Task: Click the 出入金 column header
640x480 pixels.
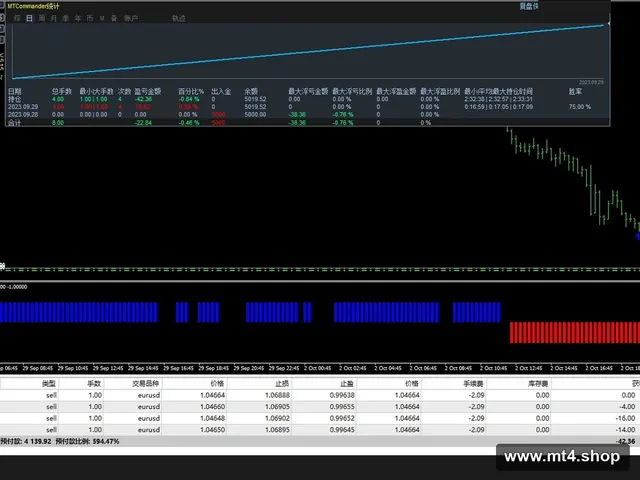Action: click(x=221, y=91)
